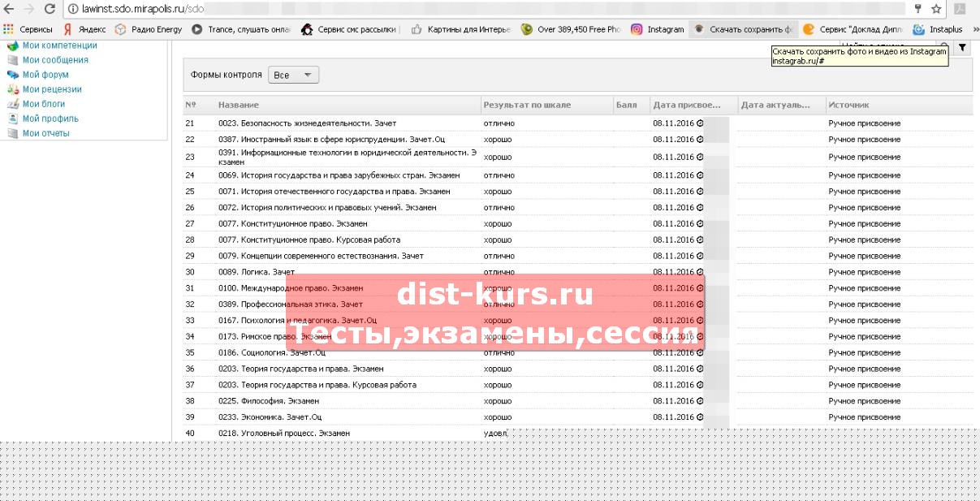
Task: Click the browser back arrow
Action: tap(10, 9)
